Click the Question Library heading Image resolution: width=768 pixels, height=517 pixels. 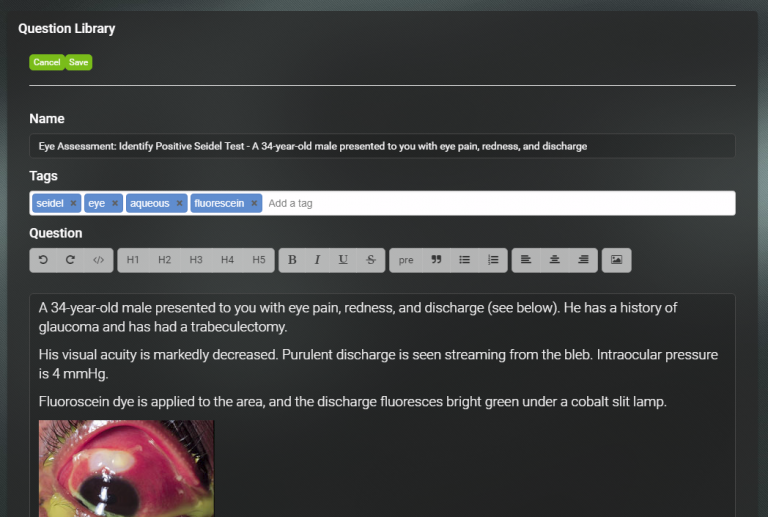click(x=67, y=28)
